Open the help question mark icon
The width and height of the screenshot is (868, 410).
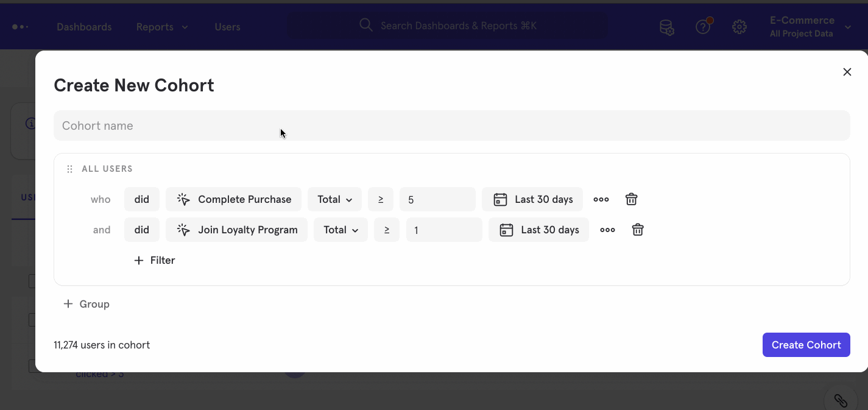pyautogui.click(x=703, y=27)
